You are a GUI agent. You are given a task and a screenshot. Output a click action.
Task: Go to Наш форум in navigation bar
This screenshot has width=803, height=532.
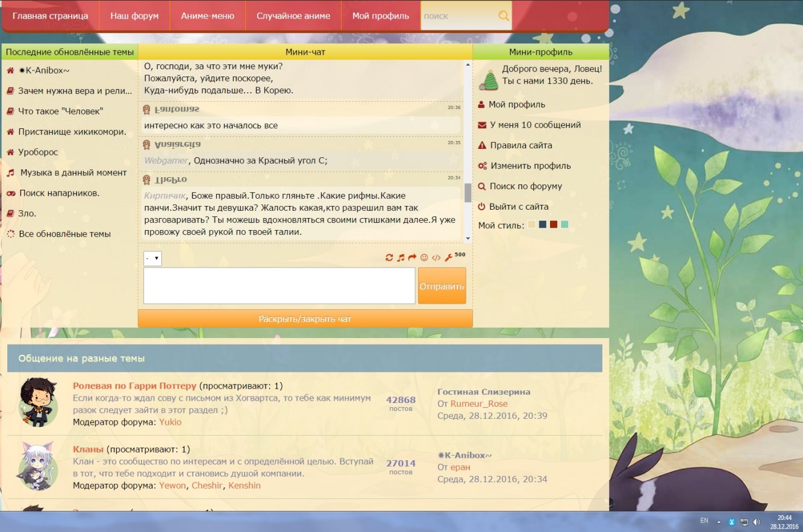134,16
